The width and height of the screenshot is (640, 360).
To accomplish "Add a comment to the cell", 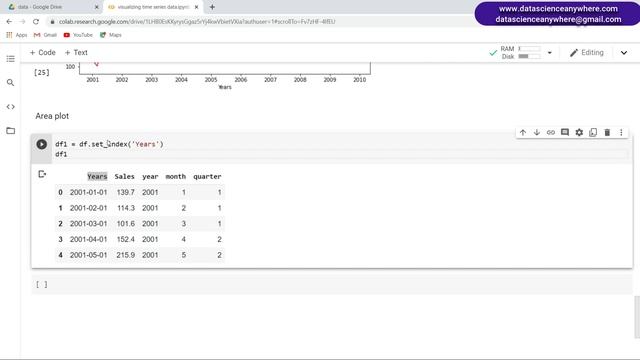I will click(565, 132).
